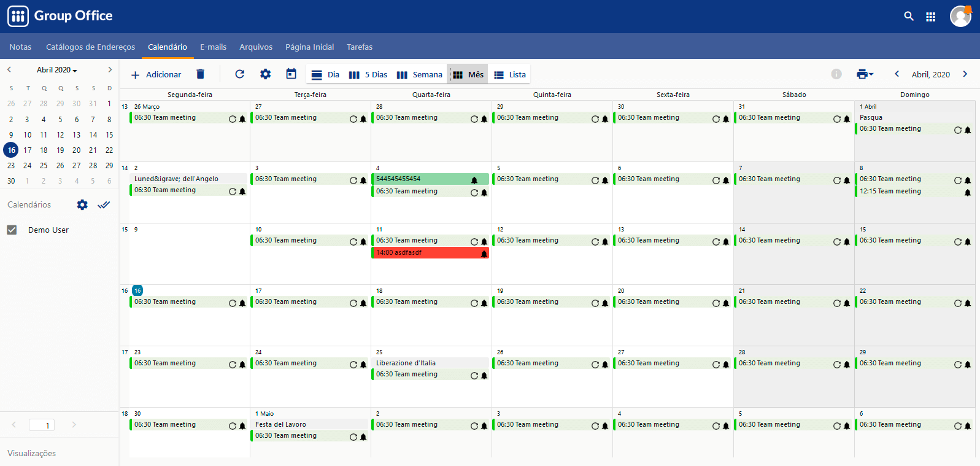Go to previous month arrow in toolbar
This screenshot has width=980, height=466.
tap(897, 74)
